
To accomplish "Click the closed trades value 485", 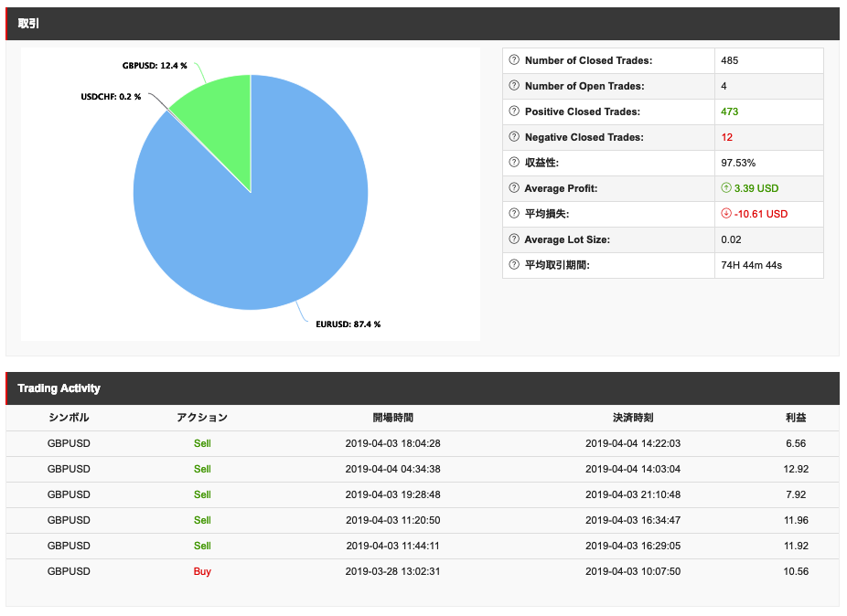I will pyautogui.click(x=729, y=60).
